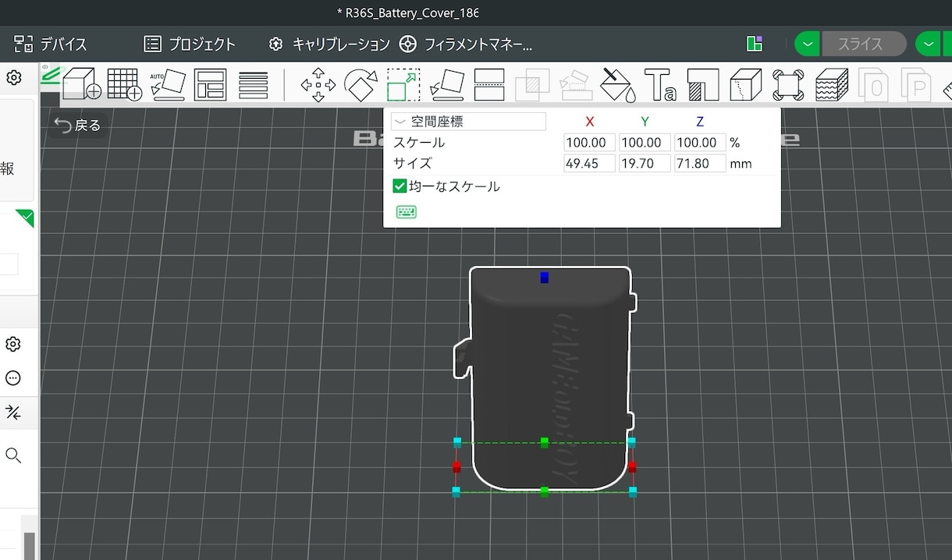Select the Cut tool
Image resolution: width=952 pixels, height=560 pixels.
click(x=489, y=84)
